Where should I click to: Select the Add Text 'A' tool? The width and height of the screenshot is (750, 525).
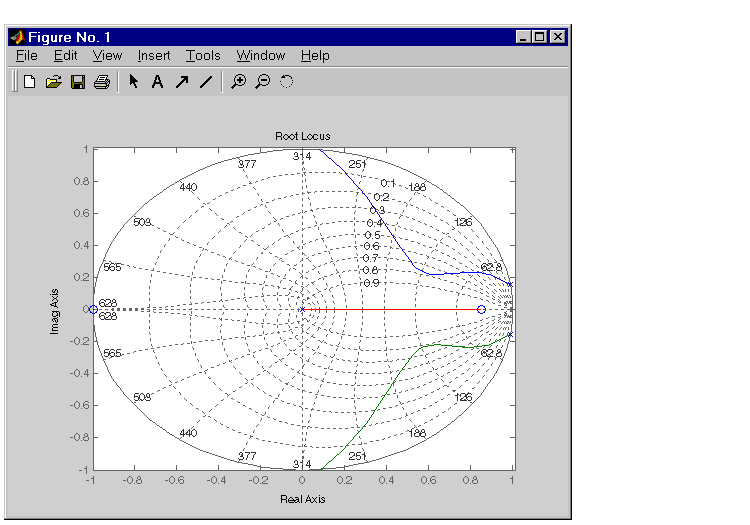157,82
